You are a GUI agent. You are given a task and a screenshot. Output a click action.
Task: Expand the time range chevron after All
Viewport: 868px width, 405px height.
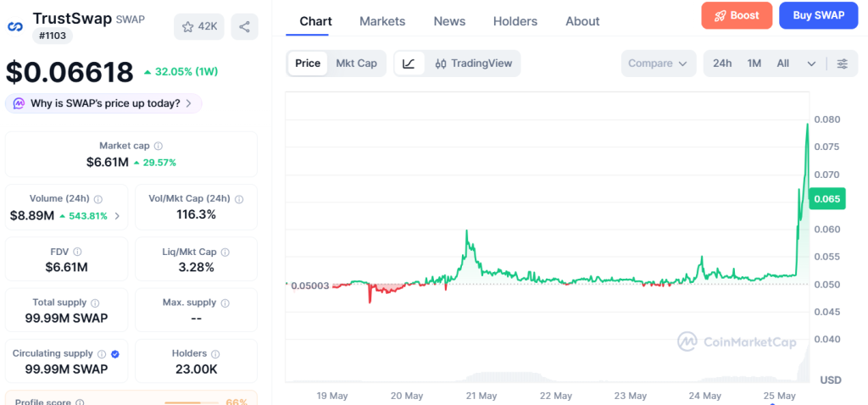pyautogui.click(x=811, y=64)
